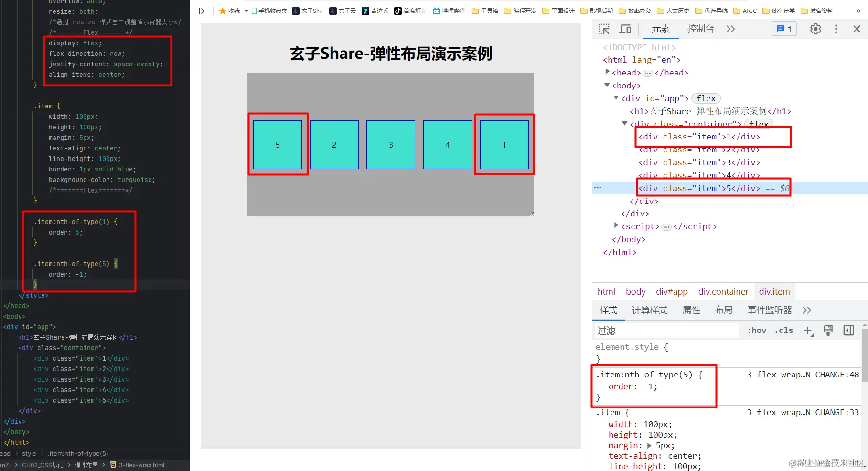
Task: Toggle the device toolbar icon
Action: click(625, 29)
